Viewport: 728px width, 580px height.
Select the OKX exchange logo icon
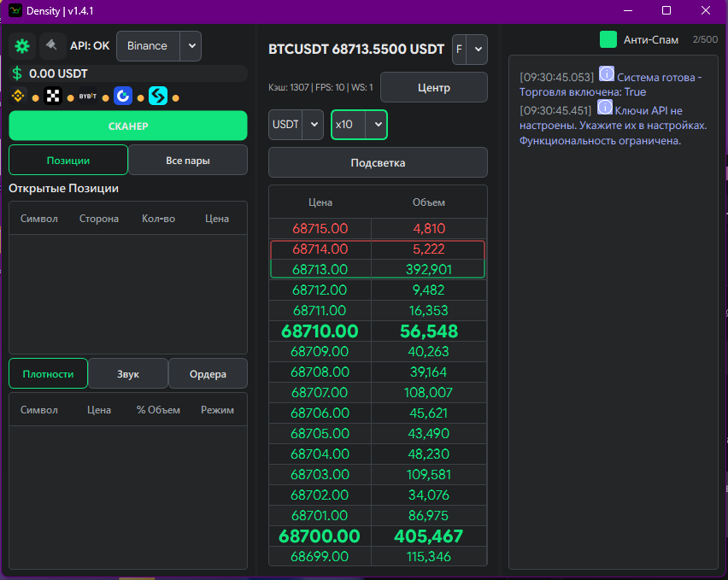click(53, 96)
